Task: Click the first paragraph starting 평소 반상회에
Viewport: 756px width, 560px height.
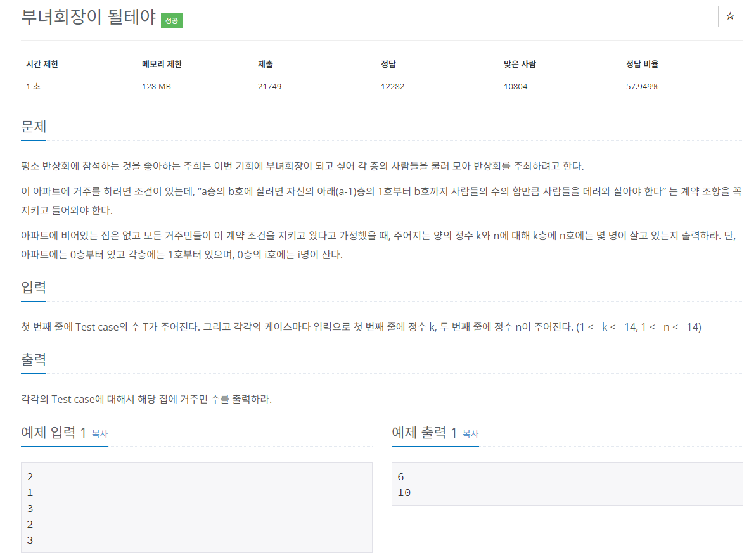Action: (x=302, y=166)
